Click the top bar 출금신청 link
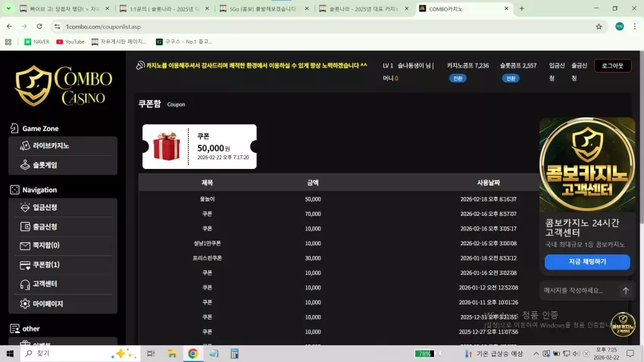The width and height of the screenshot is (644, 362). click(579, 71)
